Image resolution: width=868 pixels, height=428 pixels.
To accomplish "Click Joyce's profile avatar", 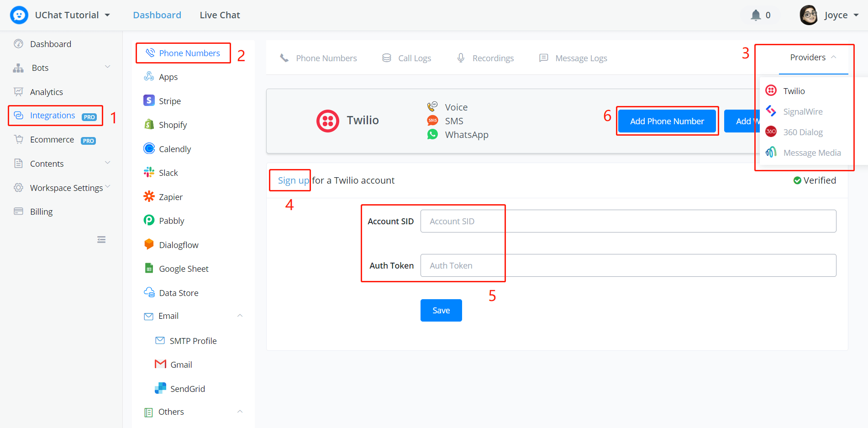I will pos(809,15).
